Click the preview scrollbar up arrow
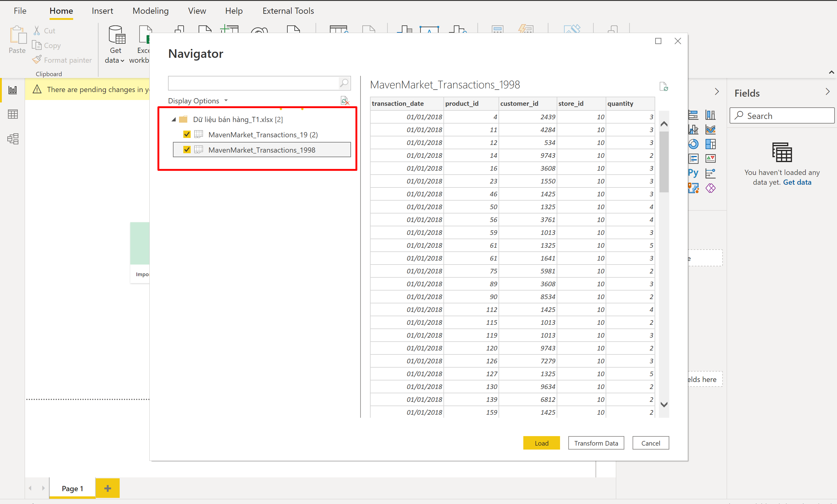This screenshot has width=837, height=504. coord(664,124)
